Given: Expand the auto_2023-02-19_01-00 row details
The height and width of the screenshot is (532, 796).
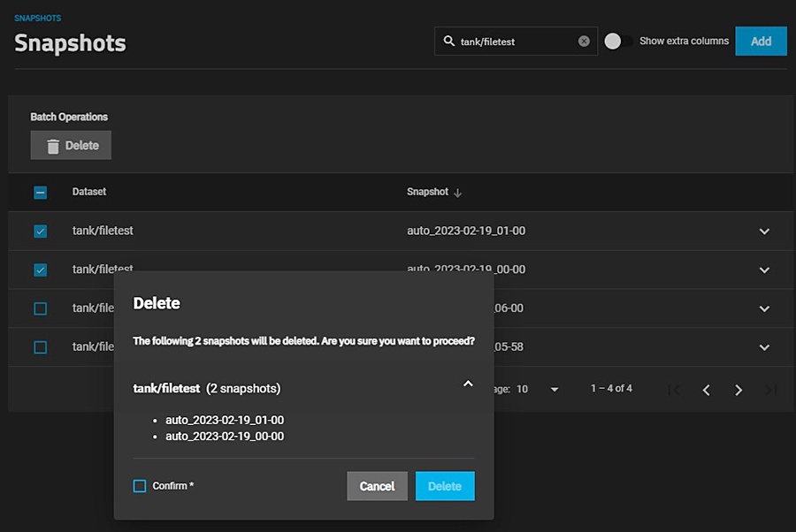Looking at the screenshot, I should (x=764, y=232).
